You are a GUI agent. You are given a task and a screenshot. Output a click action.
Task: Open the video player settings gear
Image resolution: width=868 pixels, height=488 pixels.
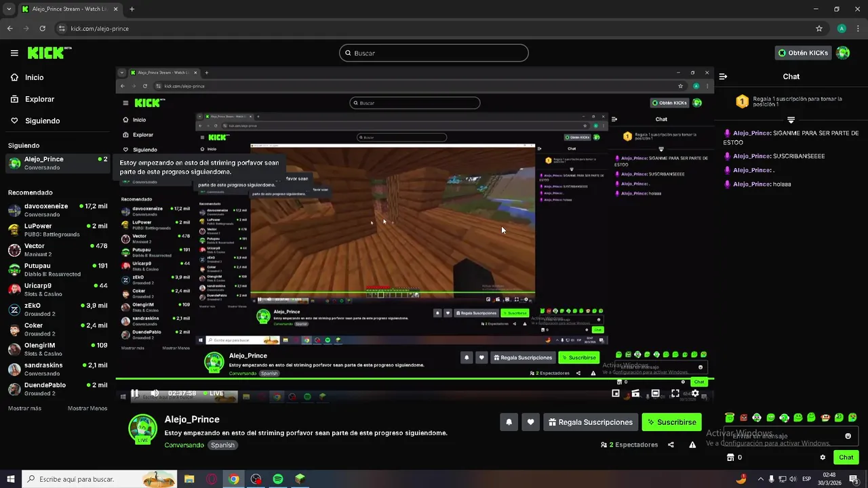click(695, 393)
